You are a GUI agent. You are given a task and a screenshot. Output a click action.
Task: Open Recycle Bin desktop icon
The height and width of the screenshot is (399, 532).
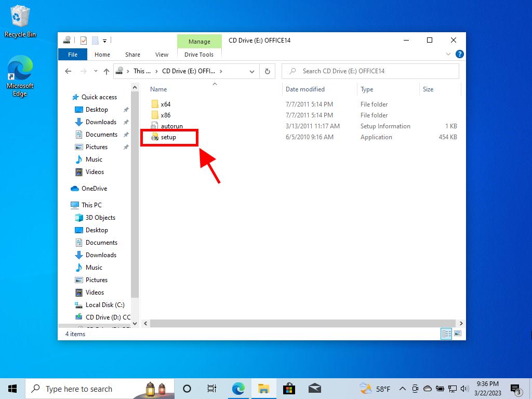pyautogui.click(x=20, y=21)
